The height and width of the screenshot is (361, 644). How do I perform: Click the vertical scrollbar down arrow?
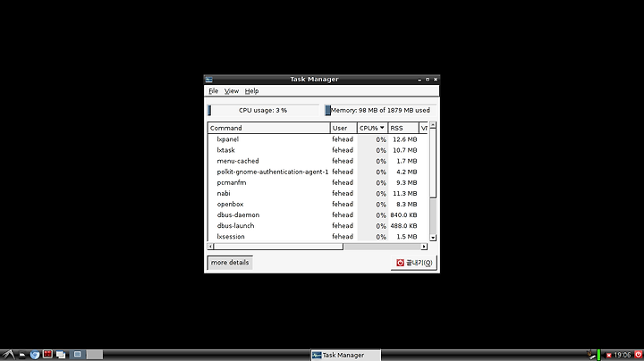[433, 238]
